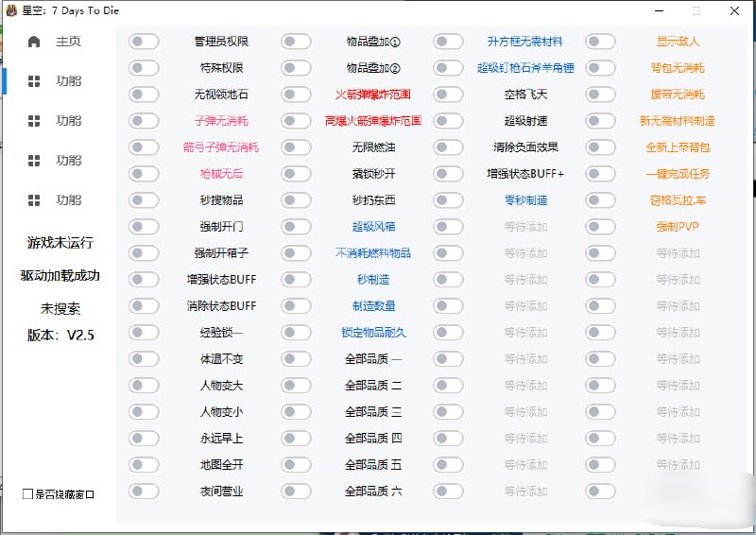Turn on 永远早上 toggle
Viewport: 756px width, 535px height.
(144, 439)
